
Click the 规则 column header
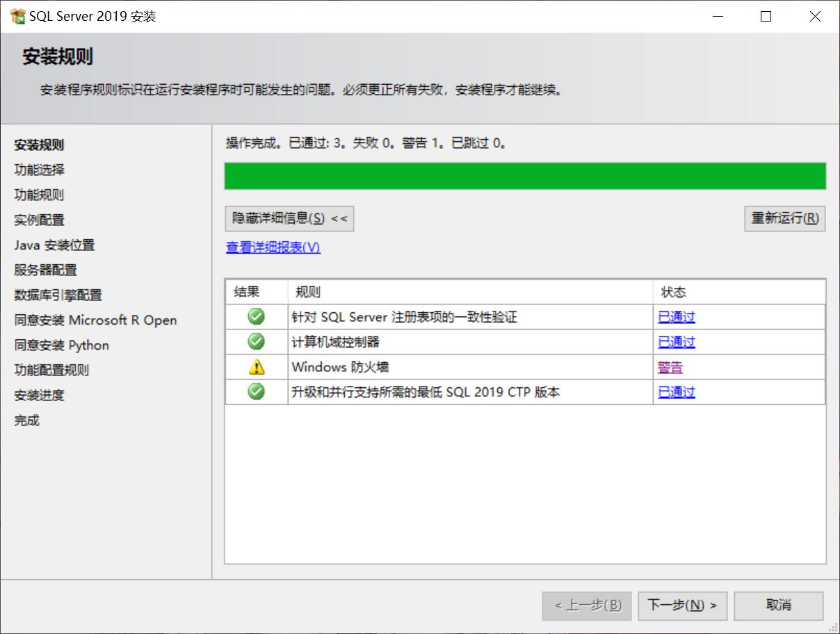[470, 292]
